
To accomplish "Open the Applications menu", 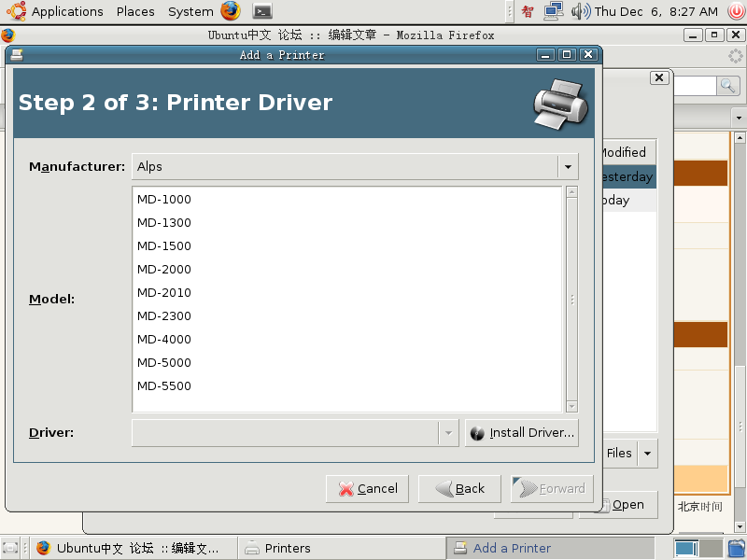I will coord(67,11).
